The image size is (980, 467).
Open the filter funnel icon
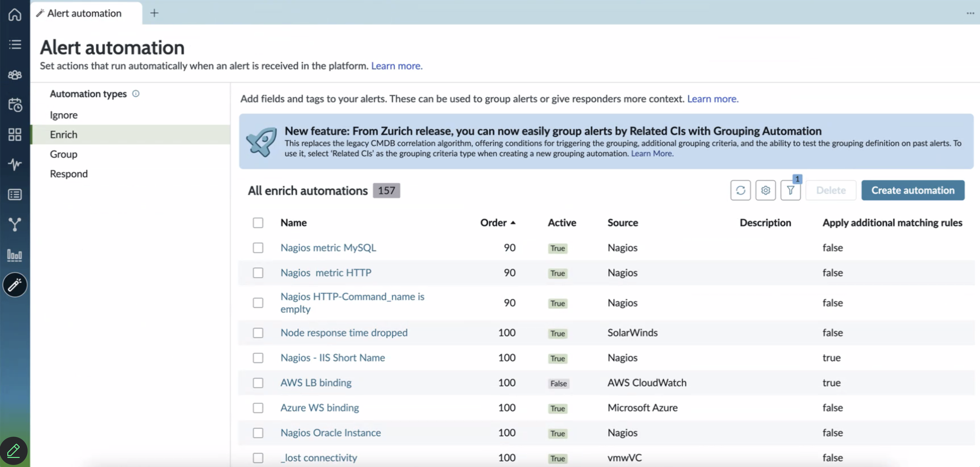pyautogui.click(x=790, y=190)
